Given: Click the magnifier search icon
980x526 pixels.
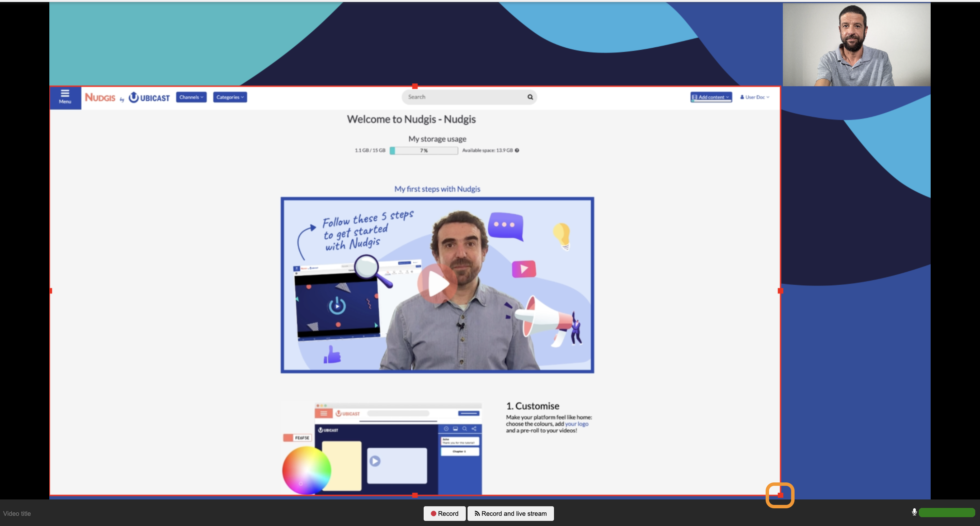Looking at the screenshot, I should coord(530,97).
